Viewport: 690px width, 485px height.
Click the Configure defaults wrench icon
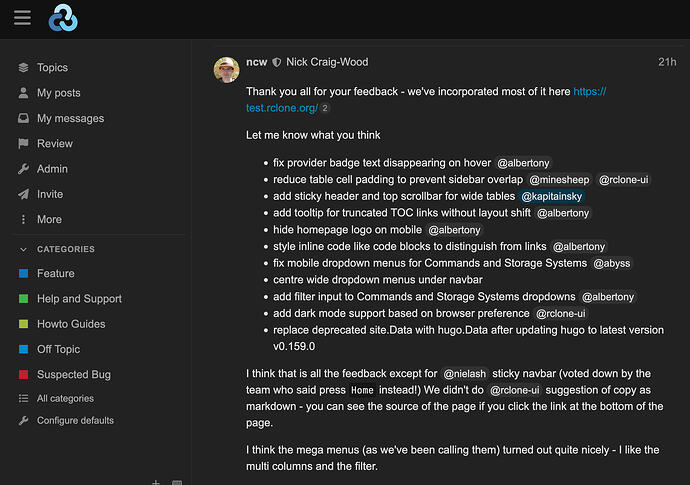click(x=23, y=420)
